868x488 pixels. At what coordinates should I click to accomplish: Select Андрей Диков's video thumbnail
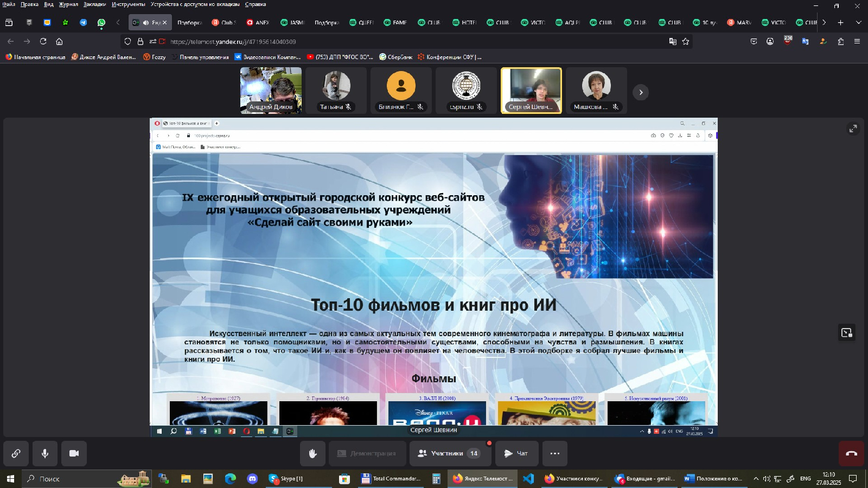pos(270,90)
